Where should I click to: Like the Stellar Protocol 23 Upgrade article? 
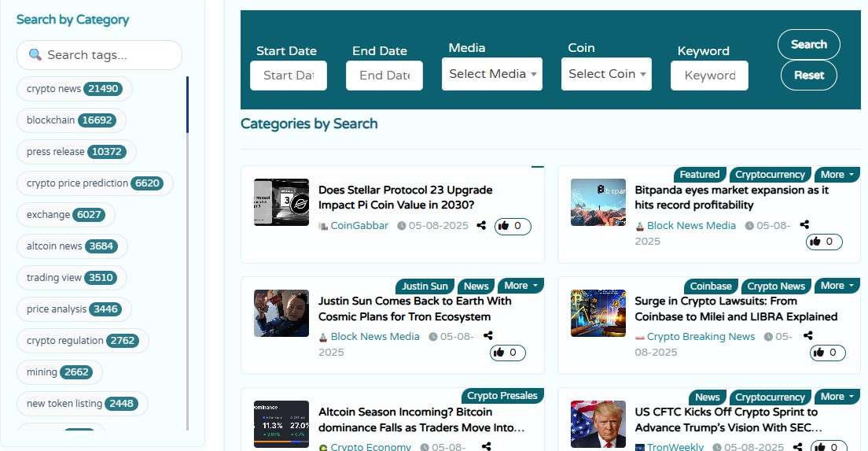coord(512,226)
